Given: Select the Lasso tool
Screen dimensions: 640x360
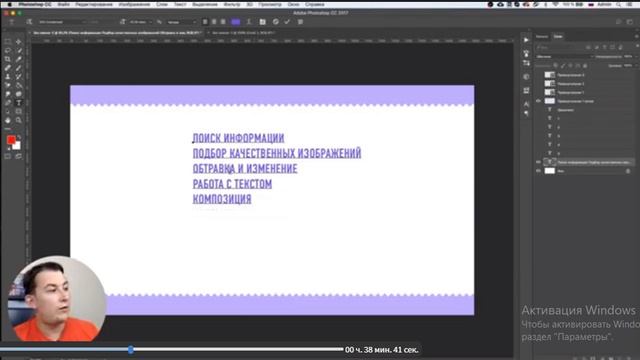Looking at the screenshot, I should [x=8, y=50].
